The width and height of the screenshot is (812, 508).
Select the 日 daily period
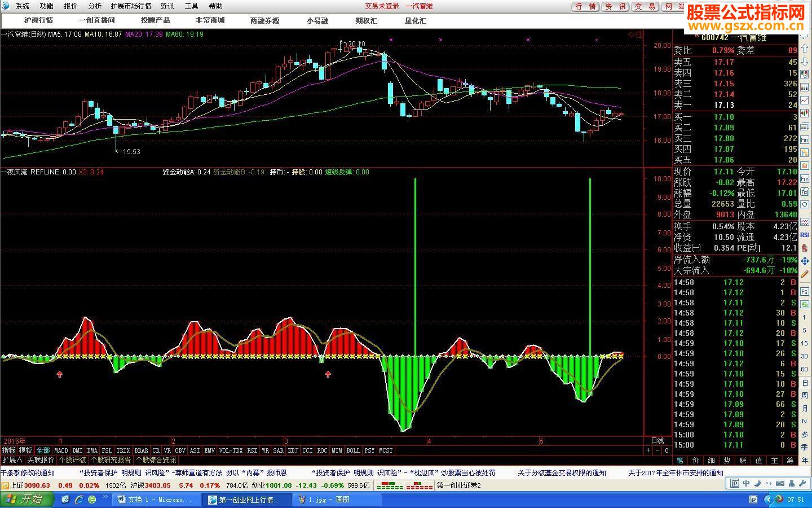[805, 383]
